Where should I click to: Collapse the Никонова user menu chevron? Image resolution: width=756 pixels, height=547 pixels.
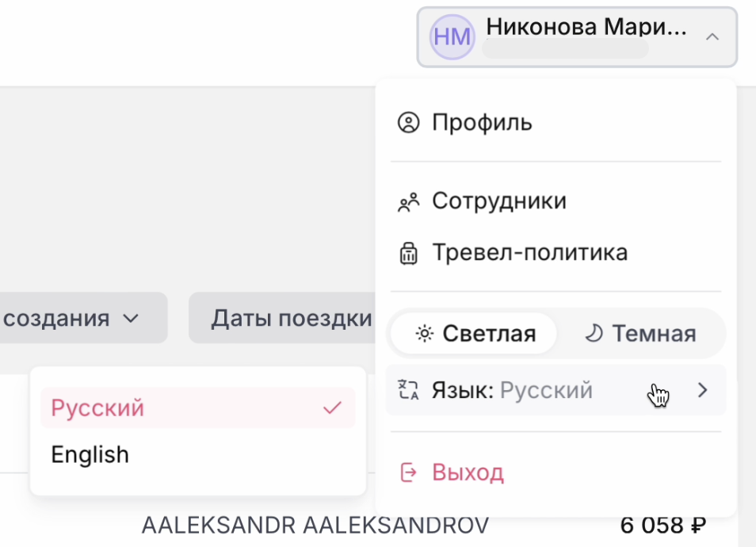(x=712, y=36)
